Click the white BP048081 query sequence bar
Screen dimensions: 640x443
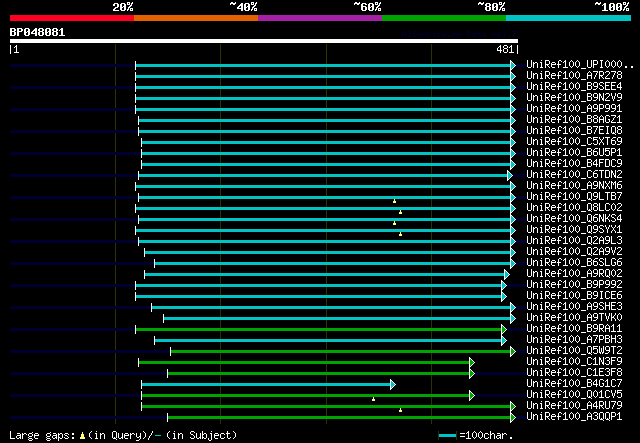click(x=264, y=41)
